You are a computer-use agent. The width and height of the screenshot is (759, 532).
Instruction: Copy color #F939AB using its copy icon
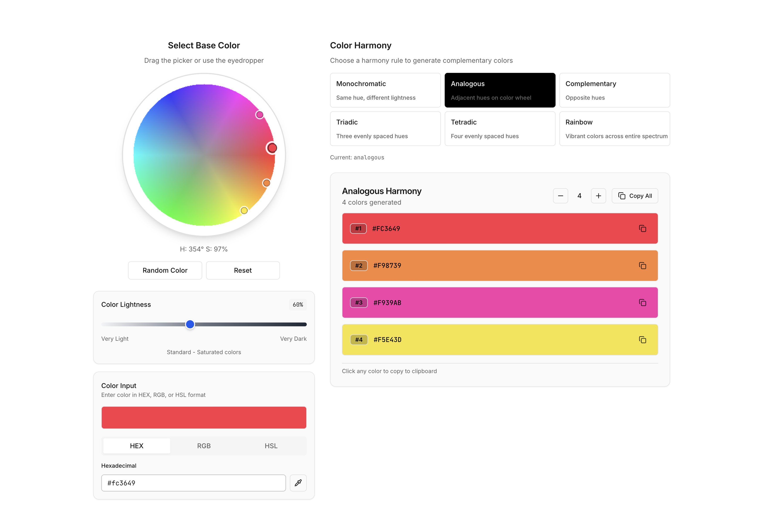642,303
